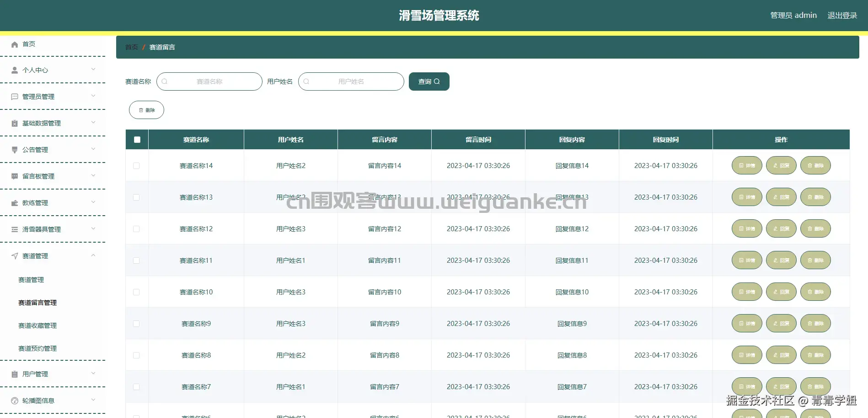868x418 pixels.
Task: Click 回复 for the 赛道名称11 row
Action: (x=781, y=260)
